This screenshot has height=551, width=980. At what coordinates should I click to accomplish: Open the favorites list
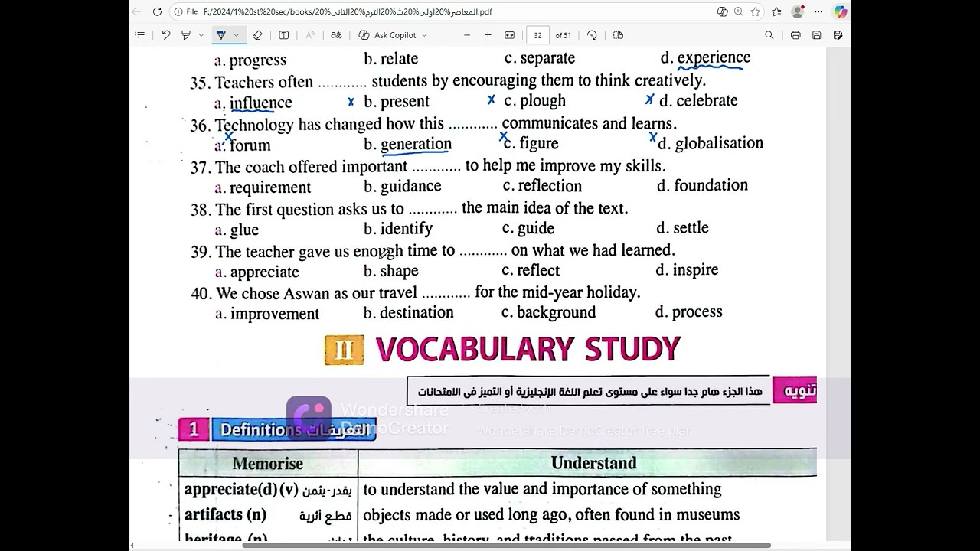pos(777,11)
